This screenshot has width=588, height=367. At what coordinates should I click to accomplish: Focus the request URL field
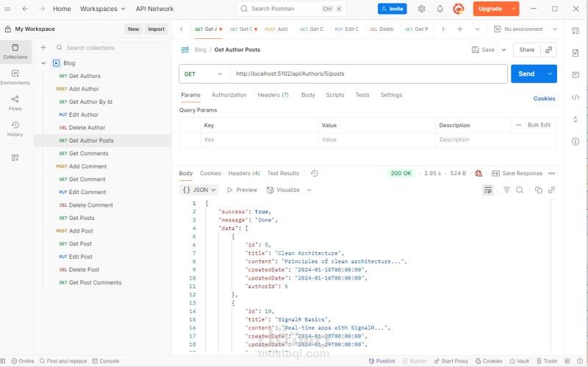coord(367,74)
